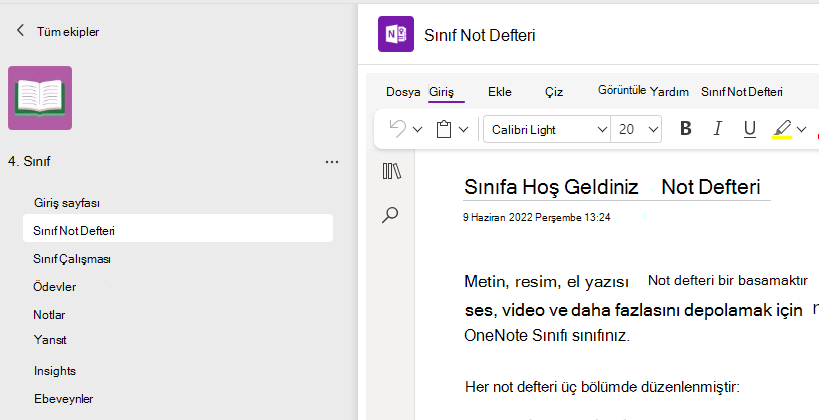Open Insights in the sidebar

click(55, 371)
